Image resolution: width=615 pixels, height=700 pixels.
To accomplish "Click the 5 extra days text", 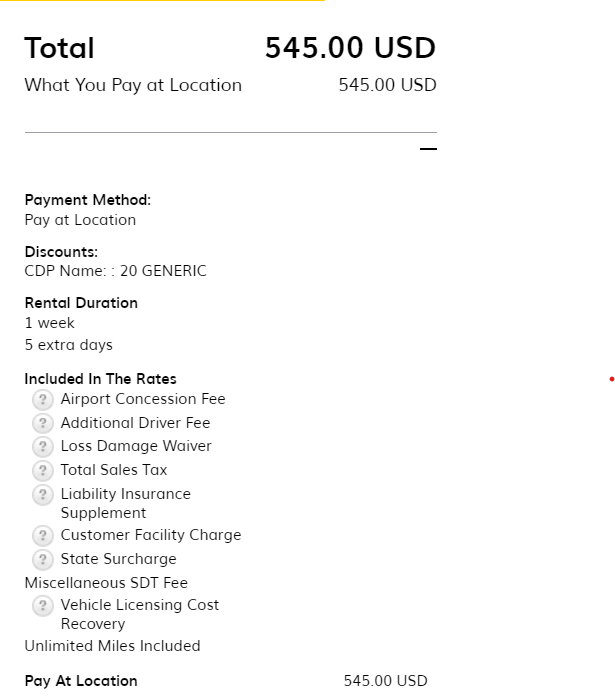I will 68,345.
